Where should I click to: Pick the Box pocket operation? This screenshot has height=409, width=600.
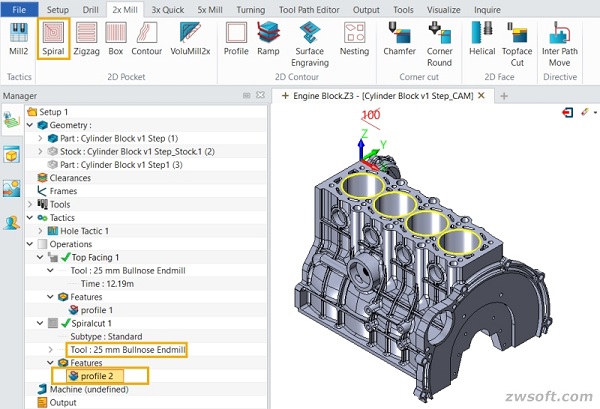116,38
